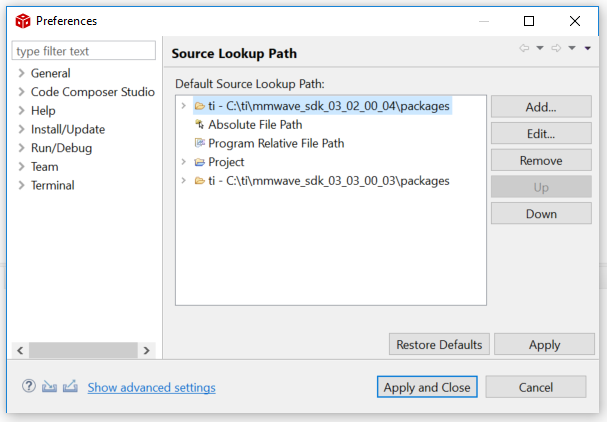Expand Code Composer Studio preferences
The height and width of the screenshot is (422, 607).
(x=21, y=92)
